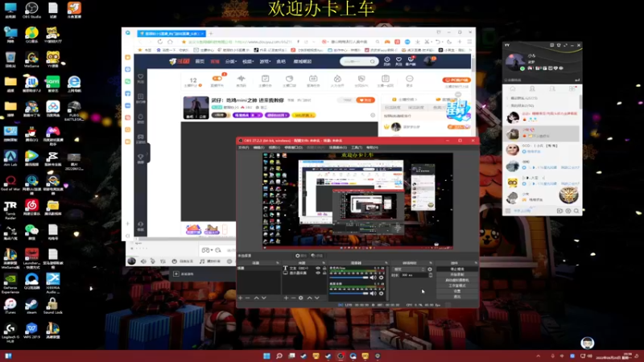Expand first contact group in YY
The width and height of the screenshot is (644, 362).
(x=524, y=98)
